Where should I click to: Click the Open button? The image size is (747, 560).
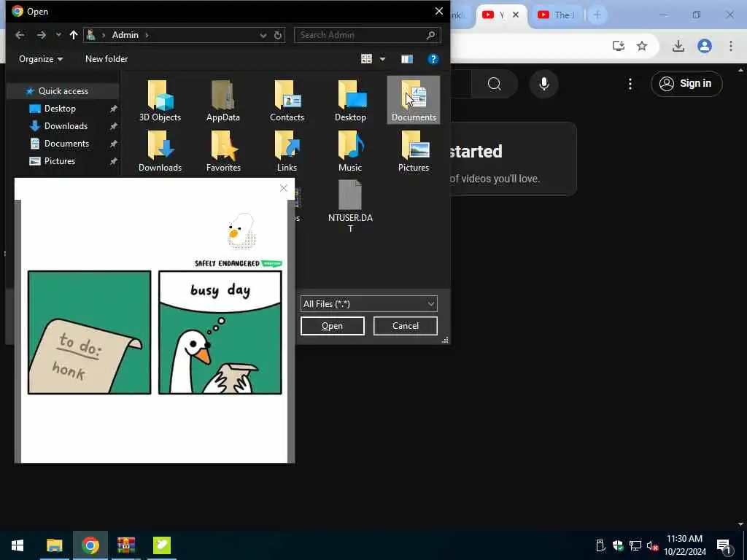click(332, 326)
